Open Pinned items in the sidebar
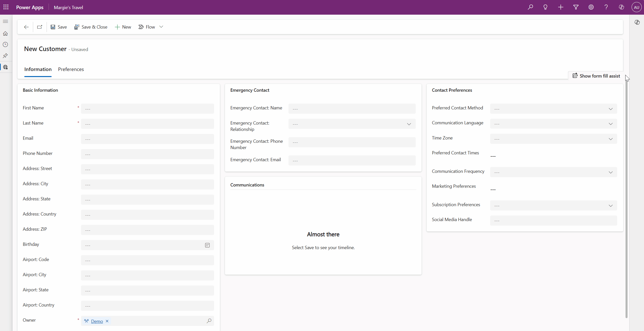This screenshot has height=331, width=644. coord(5,56)
